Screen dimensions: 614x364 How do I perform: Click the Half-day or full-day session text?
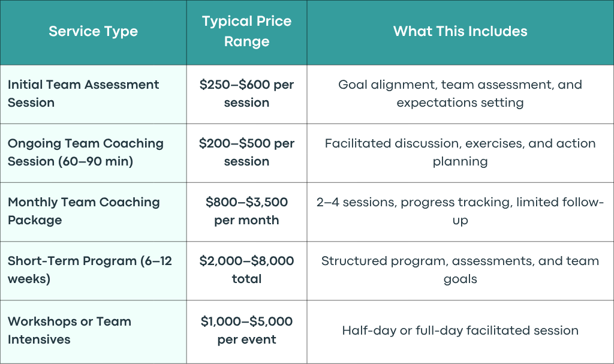pyautogui.click(x=460, y=330)
